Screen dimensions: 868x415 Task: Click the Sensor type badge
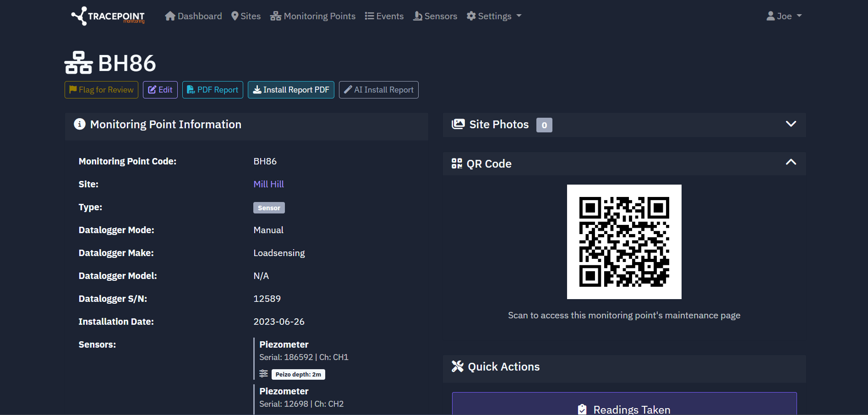[269, 207]
